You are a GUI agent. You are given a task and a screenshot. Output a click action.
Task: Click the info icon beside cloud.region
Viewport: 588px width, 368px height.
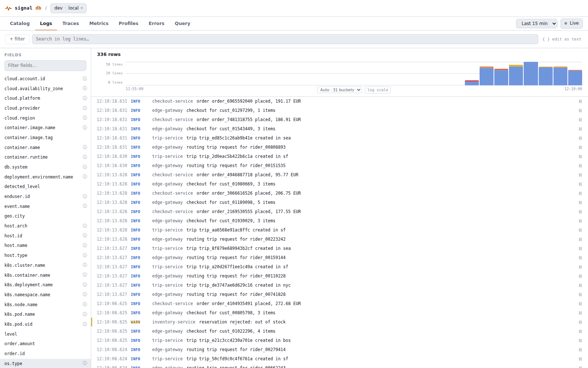85,118
